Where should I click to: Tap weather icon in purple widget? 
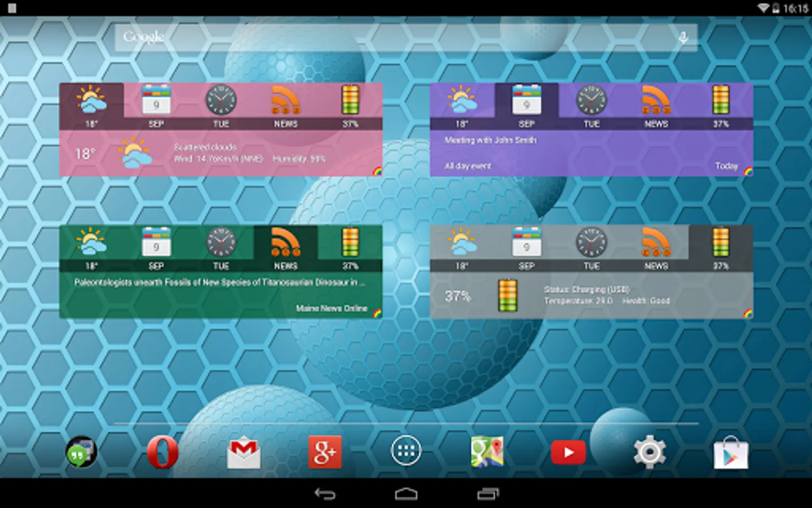point(462,100)
